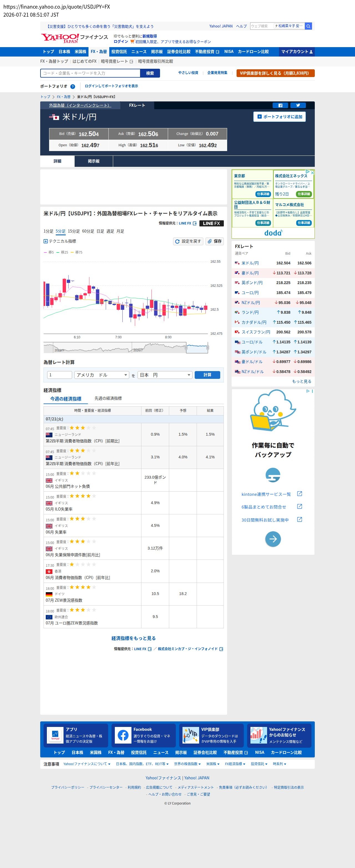355x868 pixels.
Task: Open the アメリカ ドル currency dropdown
Action: [x=102, y=375]
